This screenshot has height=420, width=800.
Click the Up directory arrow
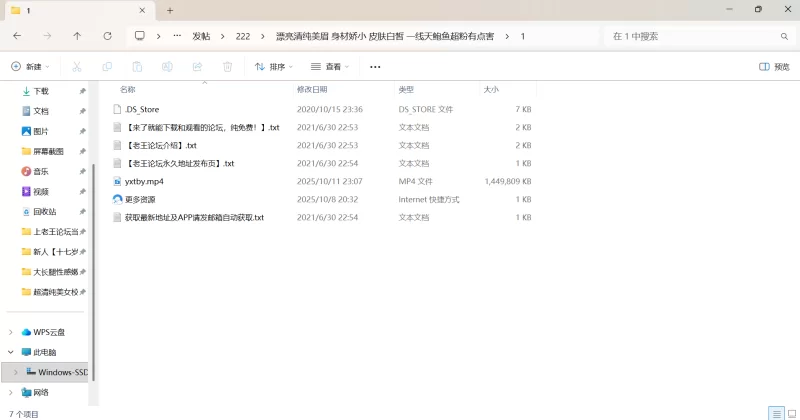(x=77, y=36)
